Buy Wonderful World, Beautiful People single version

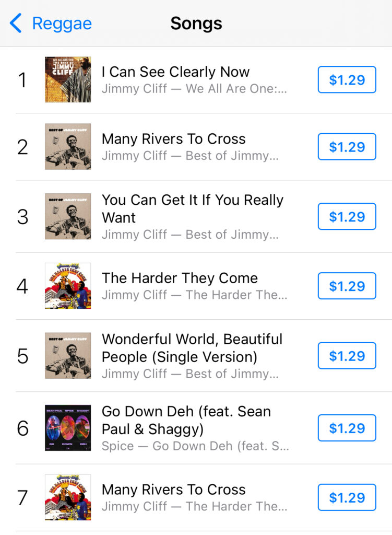(347, 356)
